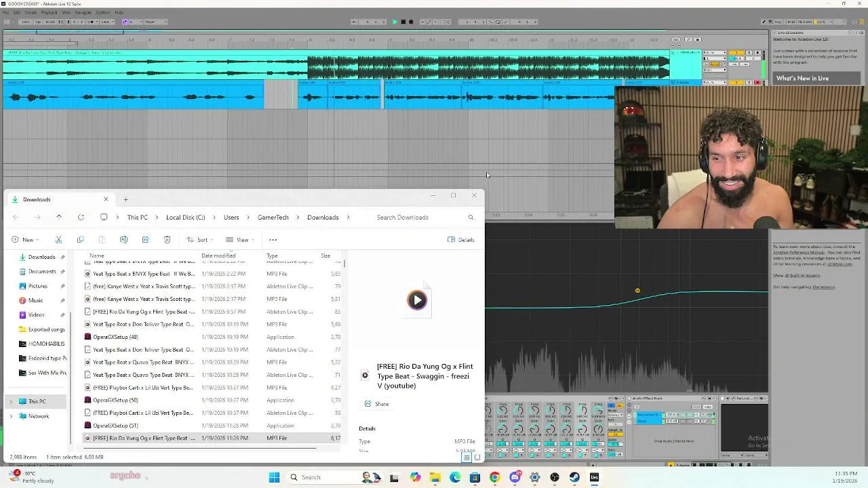Go up one folder with Up arrow

coord(59,217)
